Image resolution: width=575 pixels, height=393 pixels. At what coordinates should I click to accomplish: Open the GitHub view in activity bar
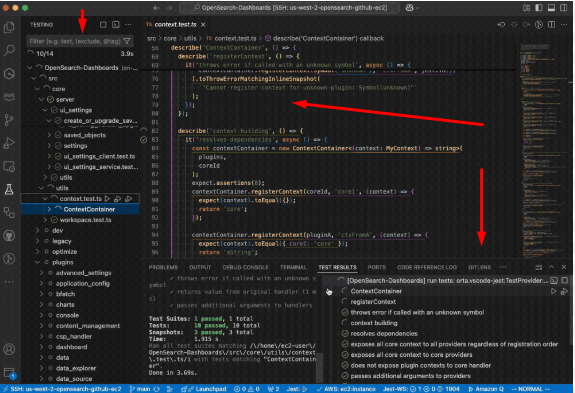(9, 235)
